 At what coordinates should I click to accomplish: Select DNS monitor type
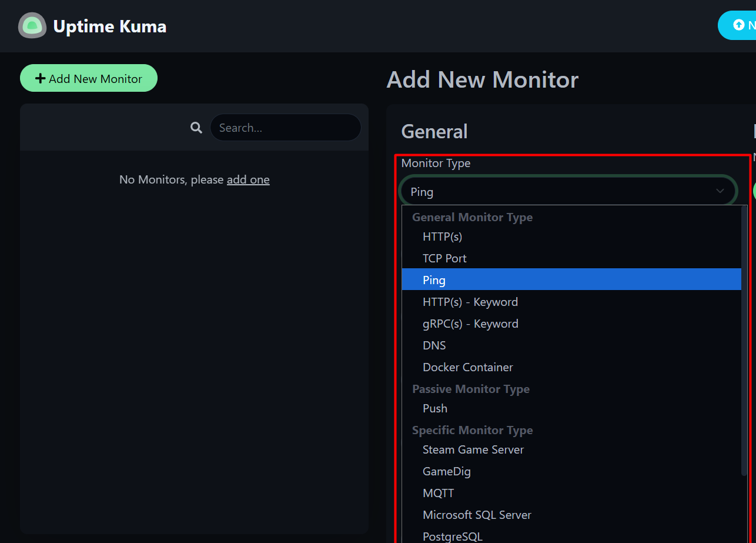pyautogui.click(x=571, y=345)
